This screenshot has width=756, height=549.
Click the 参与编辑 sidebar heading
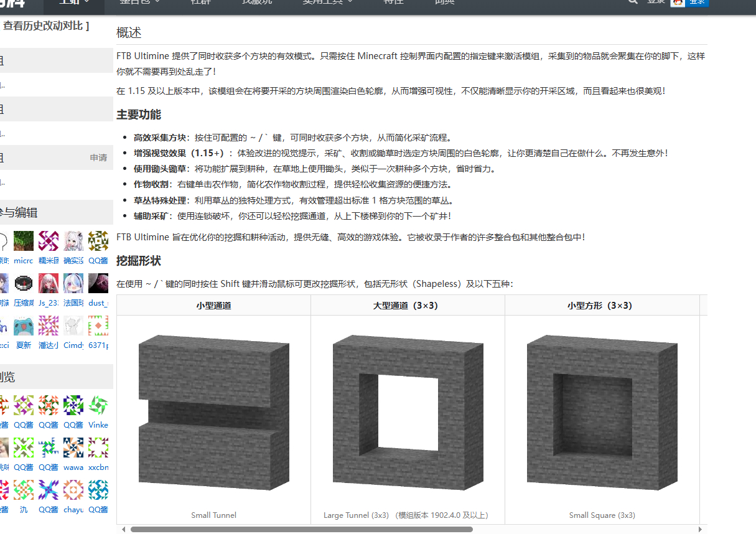[19, 213]
